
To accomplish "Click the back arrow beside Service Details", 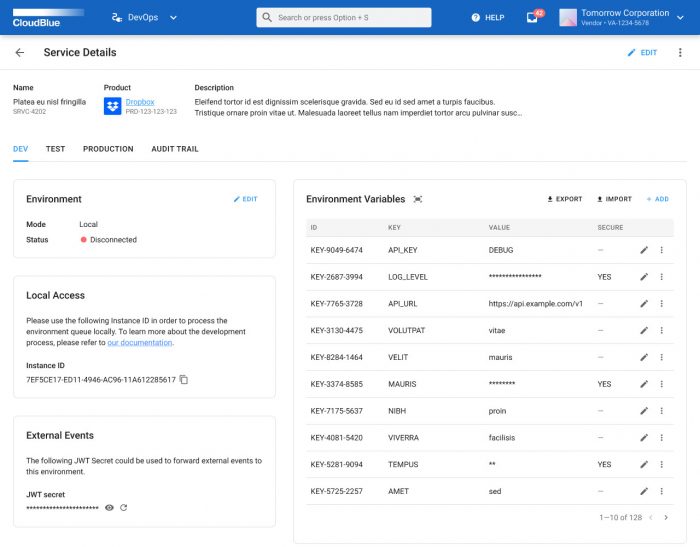I will click(20, 53).
